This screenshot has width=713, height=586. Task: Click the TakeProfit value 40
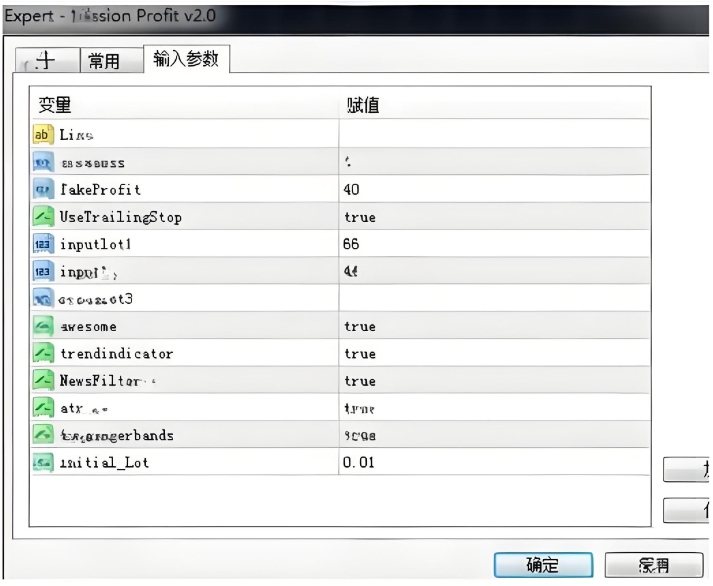click(x=351, y=189)
